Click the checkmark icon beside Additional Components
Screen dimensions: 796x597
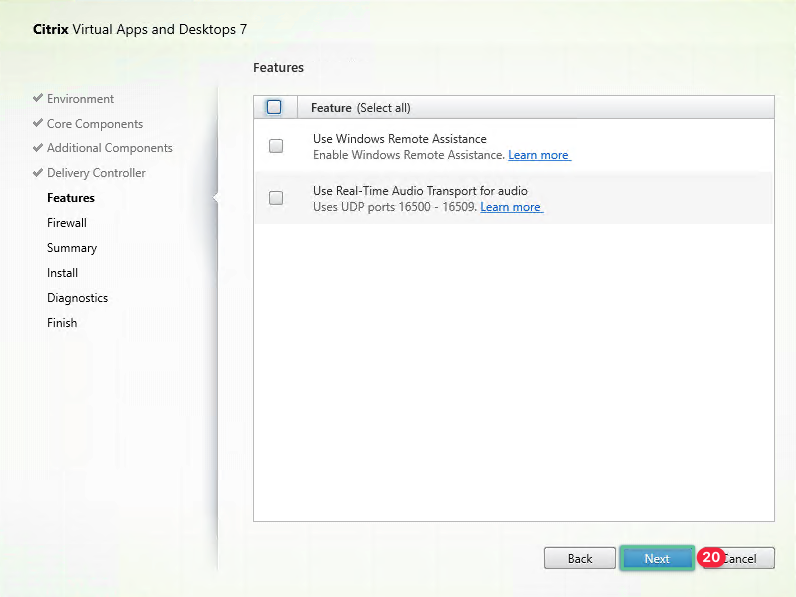pos(38,148)
